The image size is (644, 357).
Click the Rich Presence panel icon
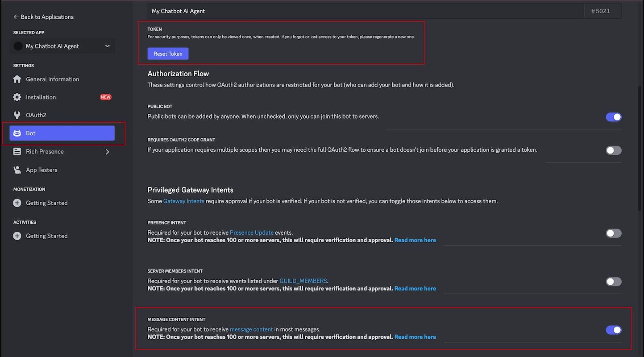point(17,151)
